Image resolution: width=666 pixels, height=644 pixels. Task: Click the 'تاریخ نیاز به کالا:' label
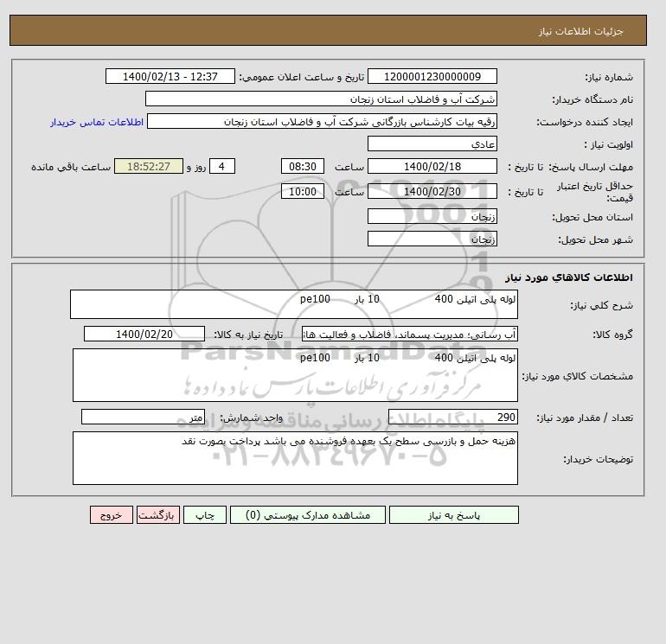click(248, 335)
